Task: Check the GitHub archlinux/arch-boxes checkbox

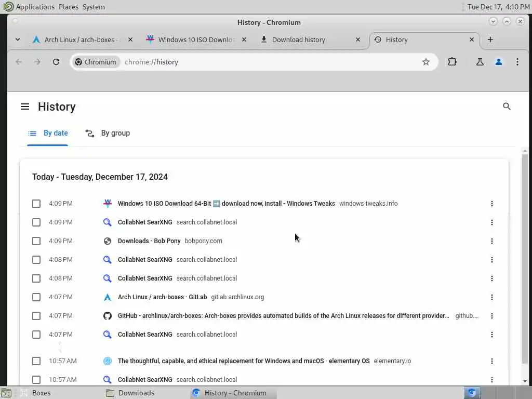Action: (36, 316)
